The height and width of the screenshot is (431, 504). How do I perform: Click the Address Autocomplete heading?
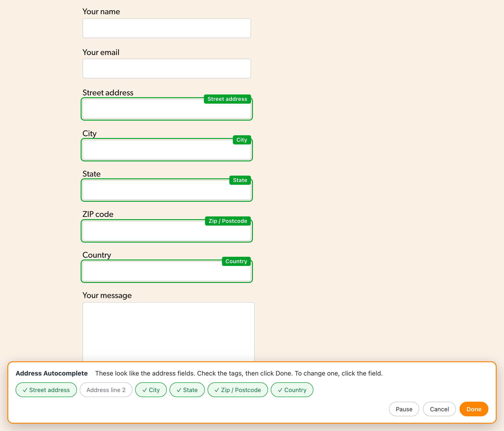tap(52, 373)
